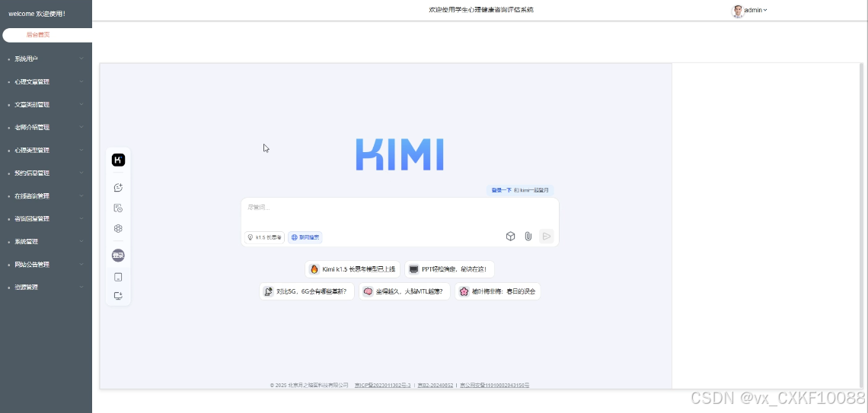This screenshot has width=868, height=413.
Task: Expand chevron beside 文章类别管理
Action: 81,104
